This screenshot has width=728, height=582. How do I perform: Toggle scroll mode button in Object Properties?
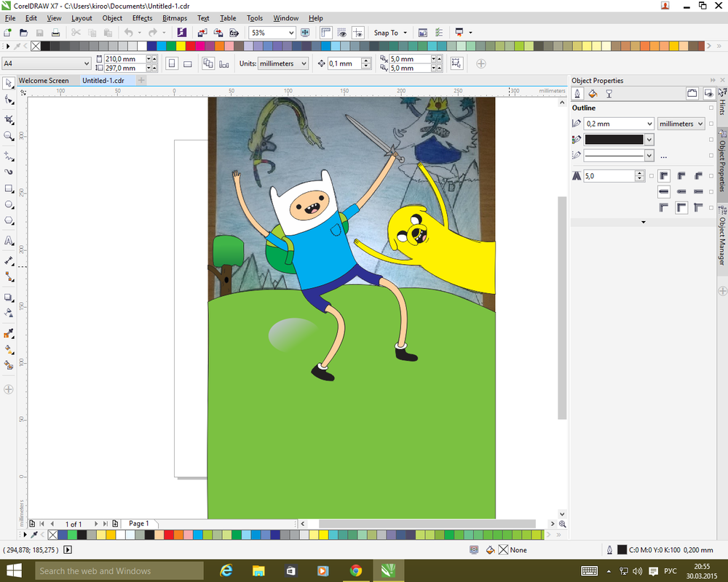coord(692,94)
